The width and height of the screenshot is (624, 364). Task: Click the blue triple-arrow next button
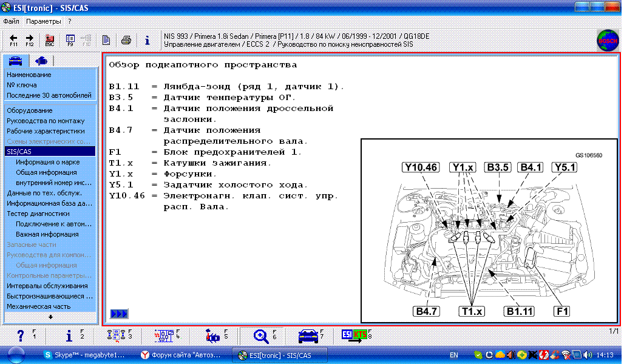(119, 314)
